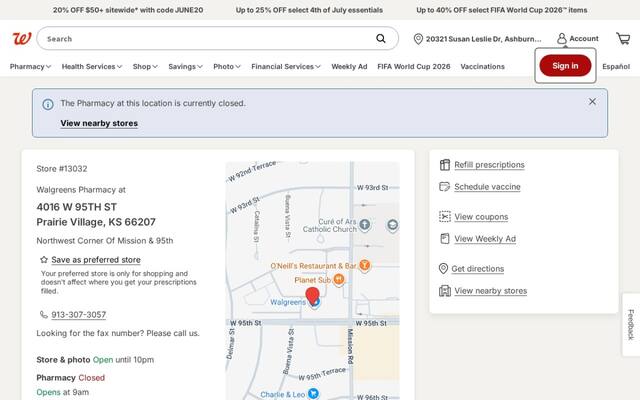
Task: Open Get directions link
Action: (478, 269)
